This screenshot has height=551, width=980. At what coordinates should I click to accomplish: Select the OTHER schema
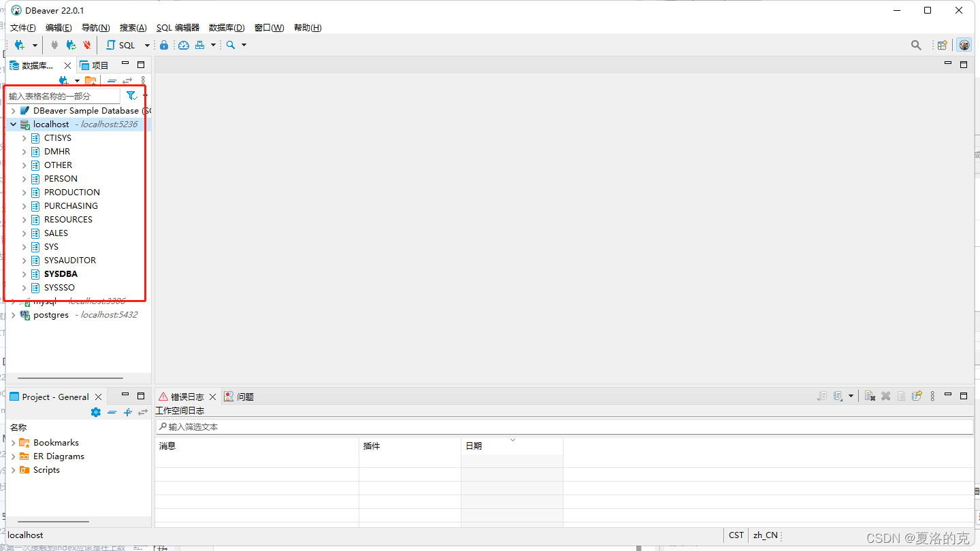click(x=58, y=165)
